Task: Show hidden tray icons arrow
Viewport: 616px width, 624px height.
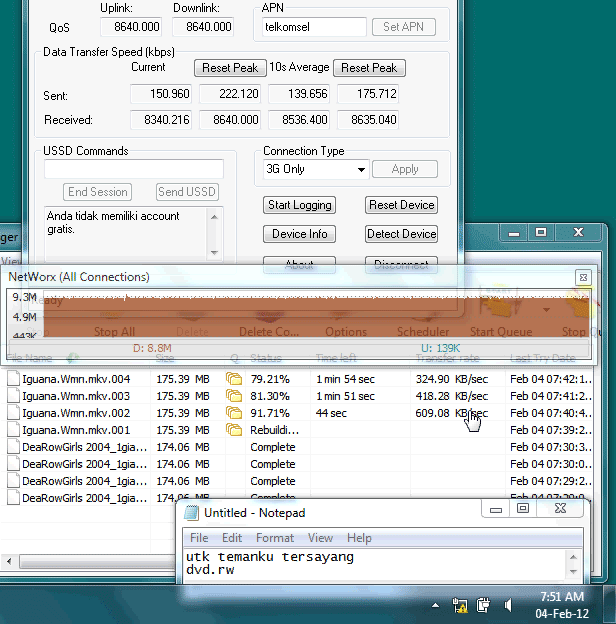Action: pos(436,606)
